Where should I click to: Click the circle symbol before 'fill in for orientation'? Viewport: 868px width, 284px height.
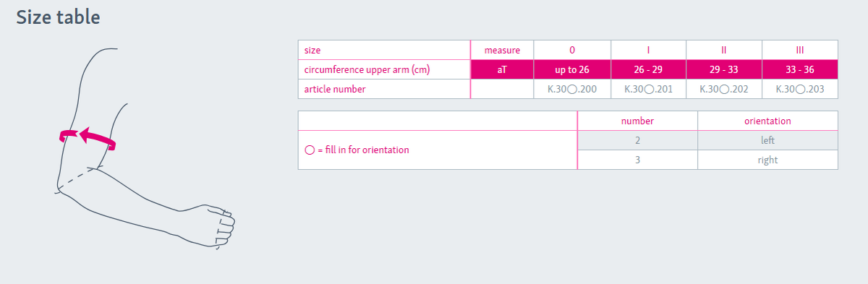[310, 150]
